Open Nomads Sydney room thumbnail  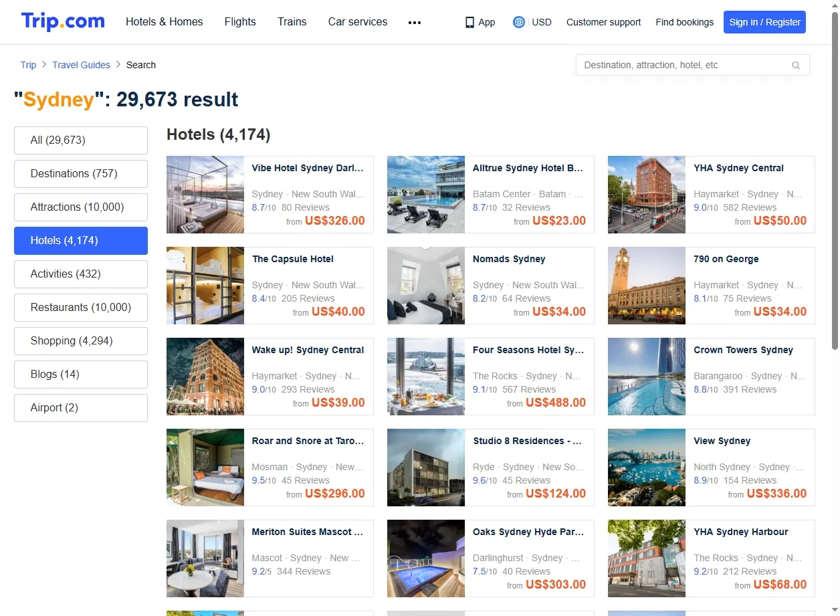pyautogui.click(x=426, y=286)
